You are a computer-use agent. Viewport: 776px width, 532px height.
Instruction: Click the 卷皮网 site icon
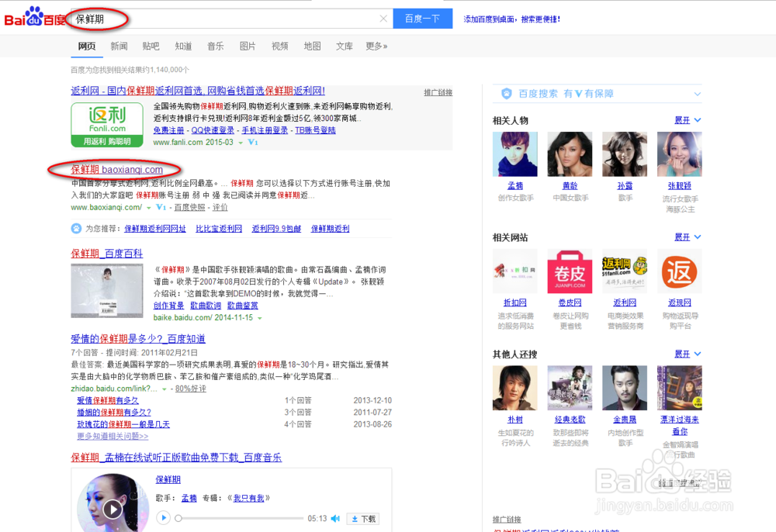coord(570,271)
